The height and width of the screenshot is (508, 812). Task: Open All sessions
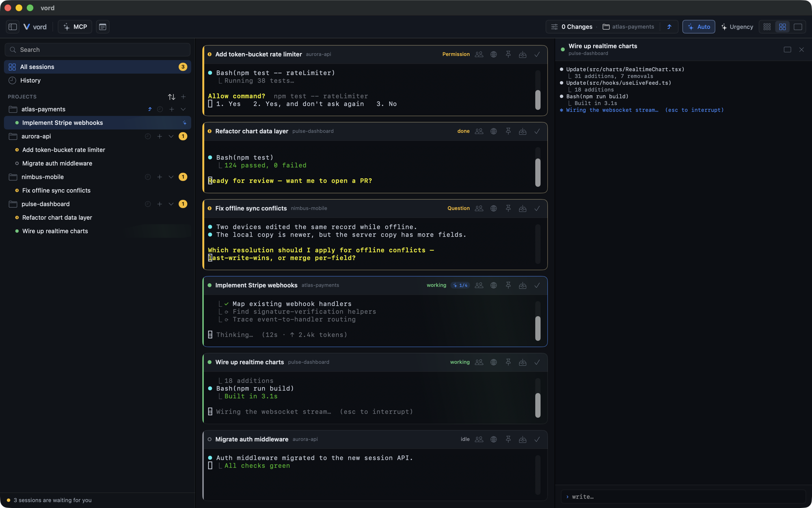[97, 67]
